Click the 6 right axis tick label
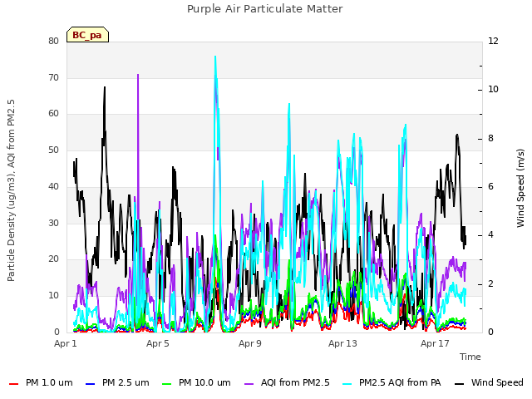 click(x=491, y=186)
